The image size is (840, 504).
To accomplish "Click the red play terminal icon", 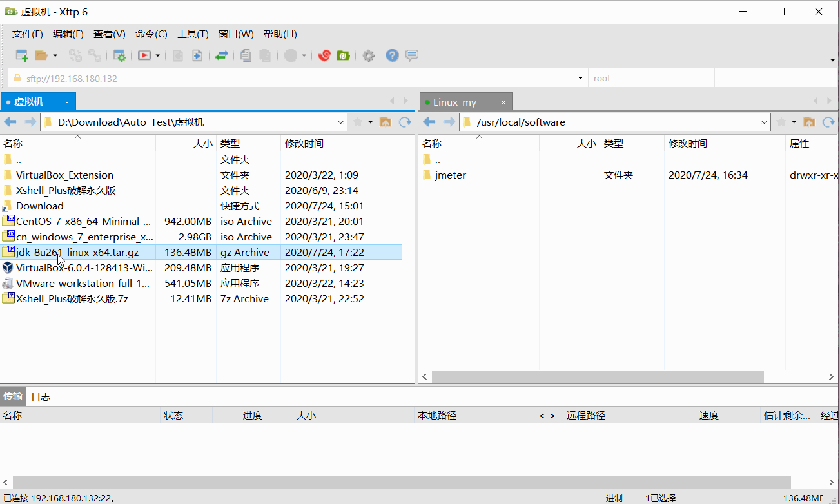I will click(x=144, y=55).
